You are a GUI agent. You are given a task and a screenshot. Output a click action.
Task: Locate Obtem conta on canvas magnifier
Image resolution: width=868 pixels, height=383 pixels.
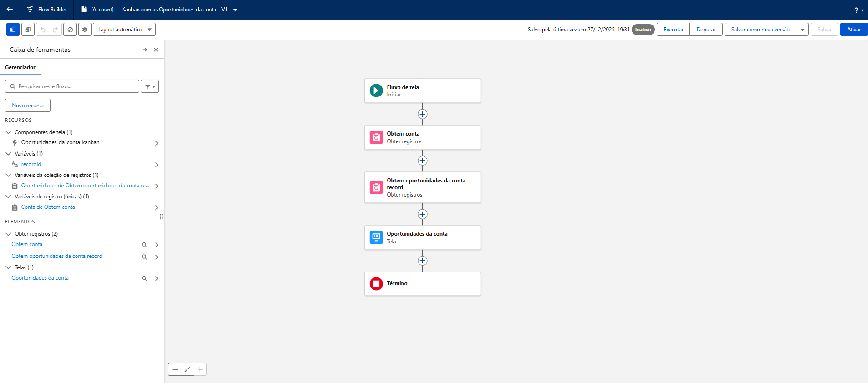pos(144,245)
